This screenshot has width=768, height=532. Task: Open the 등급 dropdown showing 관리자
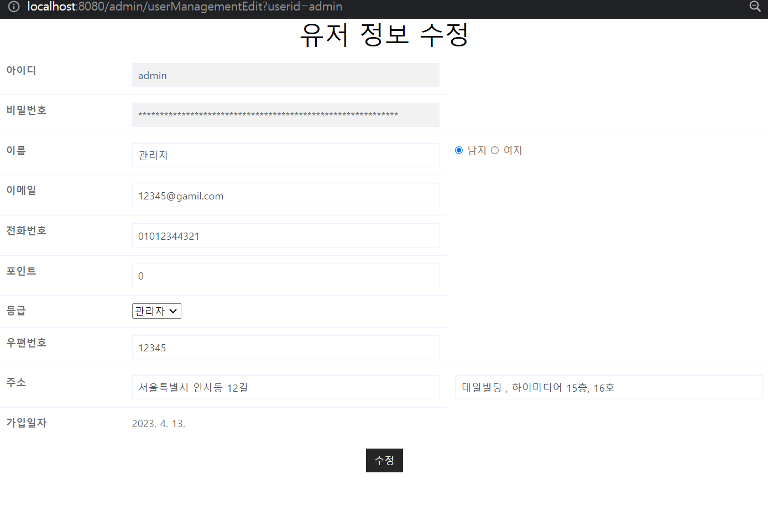[x=156, y=311]
